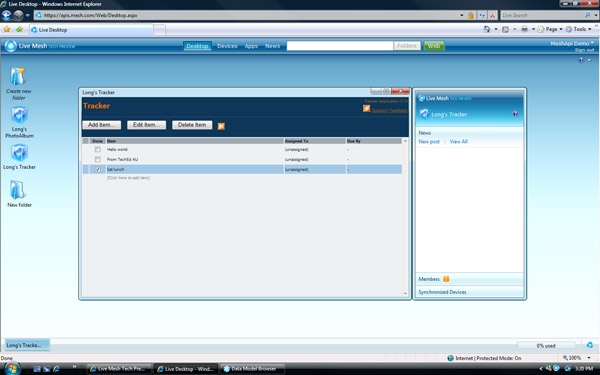Viewport: 600px width, 375px height.
Task: Select the Live Desktop browser tab
Action: 91,30
